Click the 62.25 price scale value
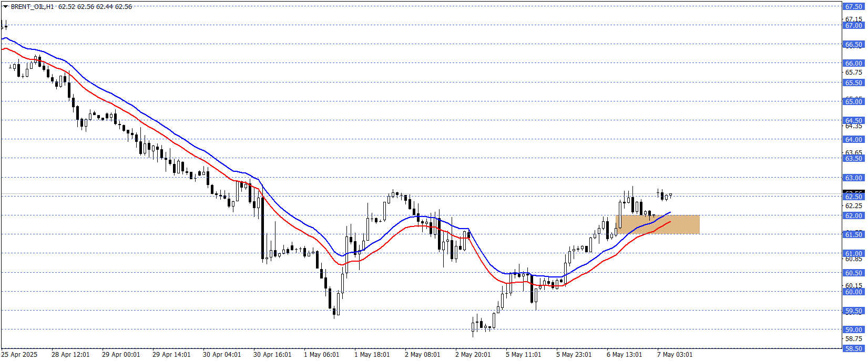This screenshot has width=868, height=361. coord(854,205)
